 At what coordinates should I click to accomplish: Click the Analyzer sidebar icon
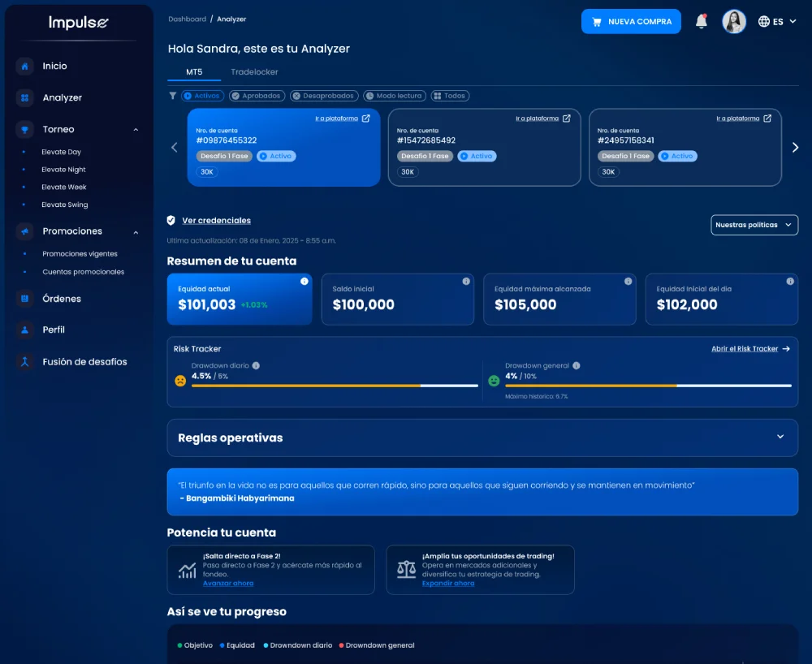[x=24, y=98]
